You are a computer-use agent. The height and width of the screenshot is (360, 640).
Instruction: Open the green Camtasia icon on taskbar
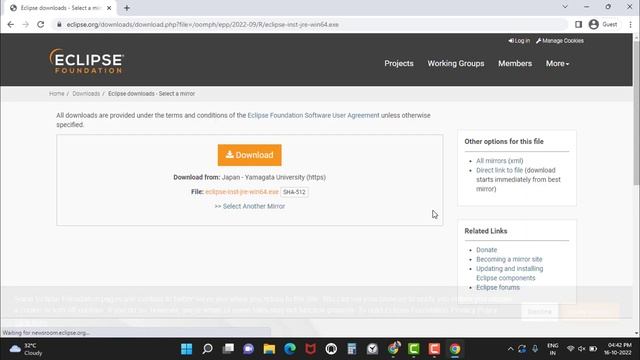pyautogui.click(x=413, y=349)
